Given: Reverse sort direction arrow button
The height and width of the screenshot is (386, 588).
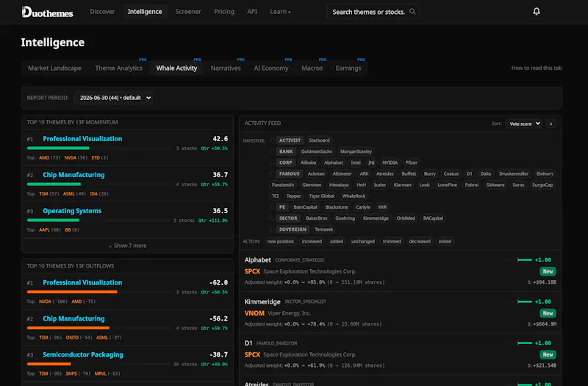Looking at the screenshot, I should (551, 124).
